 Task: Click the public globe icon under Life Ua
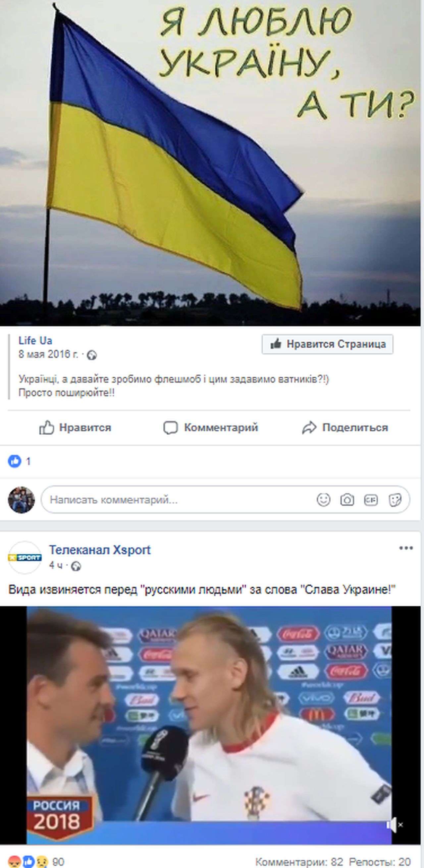[x=92, y=355]
